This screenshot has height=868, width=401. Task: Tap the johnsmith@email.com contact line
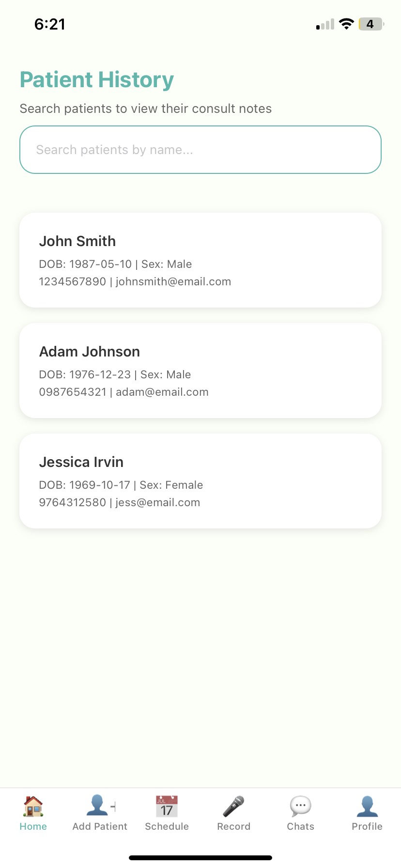[x=135, y=281]
